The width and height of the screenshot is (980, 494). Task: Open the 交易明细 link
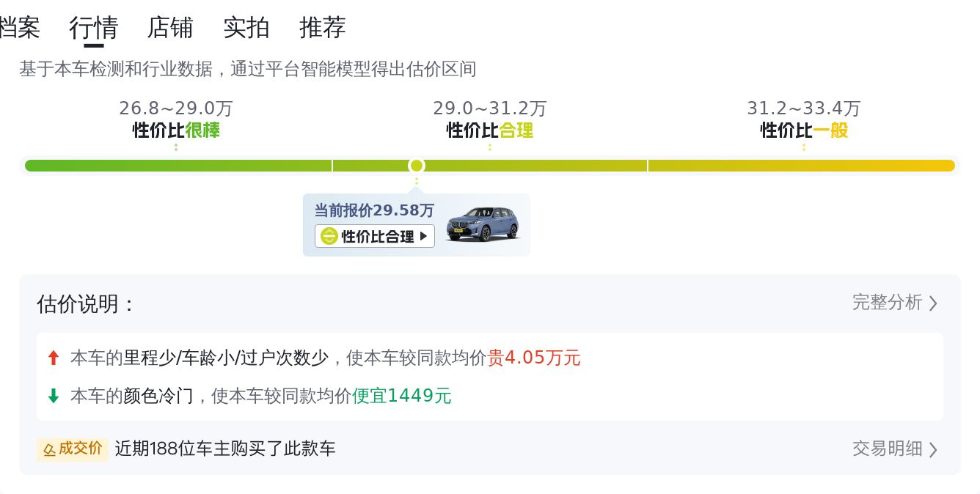[887, 449]
